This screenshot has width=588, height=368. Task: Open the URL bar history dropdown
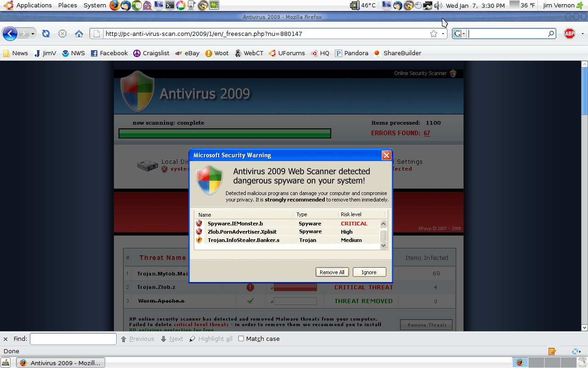click(443, 34)
